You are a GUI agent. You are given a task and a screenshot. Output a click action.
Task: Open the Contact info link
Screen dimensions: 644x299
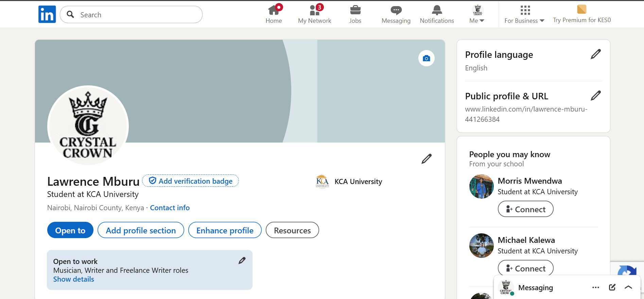(x=170, y=208)
